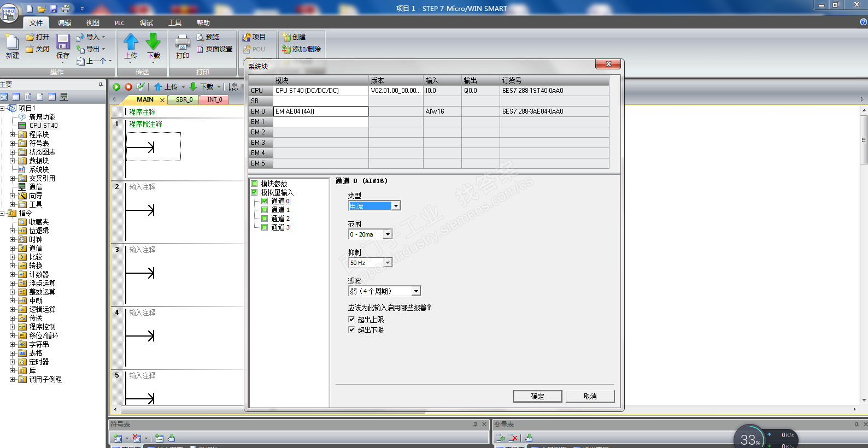Toggle the 模拟量输入 tree checkbox
This screenshot has width=868, height=448.
(254, 192)
